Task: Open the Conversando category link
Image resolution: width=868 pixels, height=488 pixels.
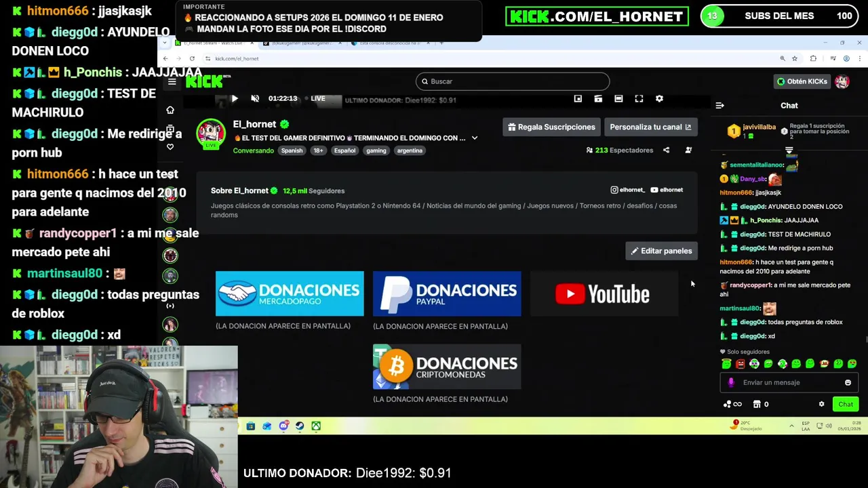Action: 254,150
